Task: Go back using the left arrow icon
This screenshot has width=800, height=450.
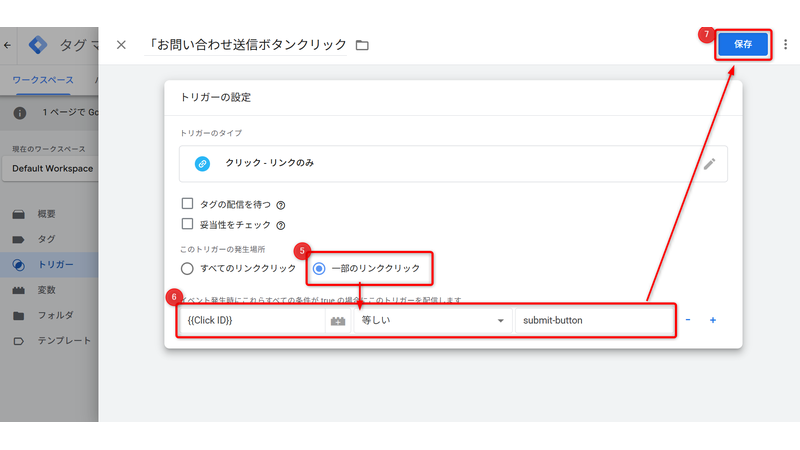Action: [x=7, y=45]
